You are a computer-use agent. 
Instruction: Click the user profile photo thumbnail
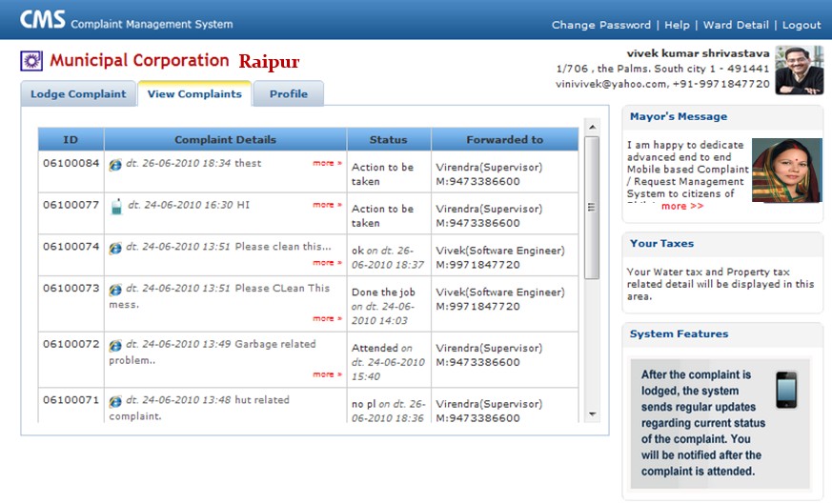pyautogui.click(x=799, y=70)
